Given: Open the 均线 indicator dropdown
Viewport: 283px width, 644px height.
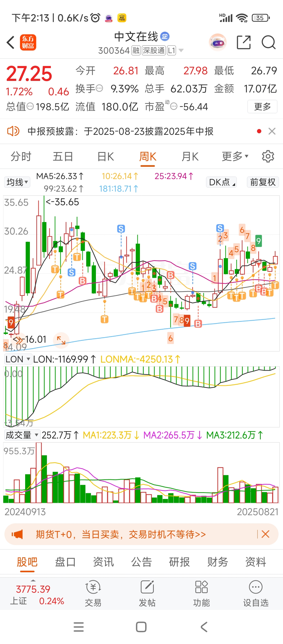Looking at the screenshot, I should point(17,182).
